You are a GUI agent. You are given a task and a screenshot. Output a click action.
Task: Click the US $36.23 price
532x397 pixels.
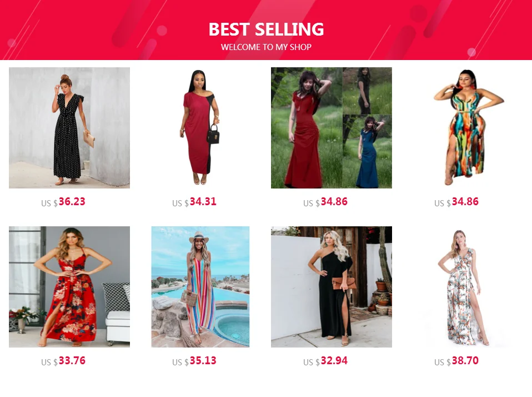click(63, 202)
